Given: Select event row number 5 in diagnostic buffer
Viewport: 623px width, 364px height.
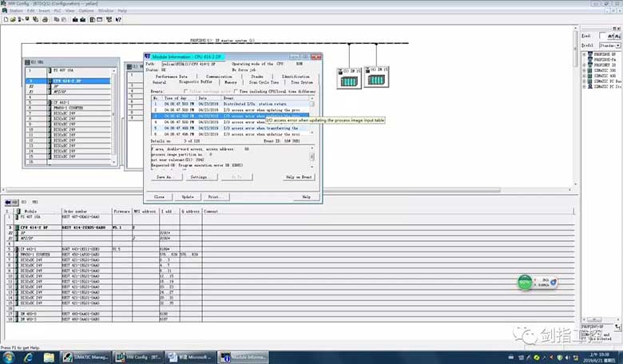Looking at the screenshot, I should pyautogui.click(x=230, y=129).
